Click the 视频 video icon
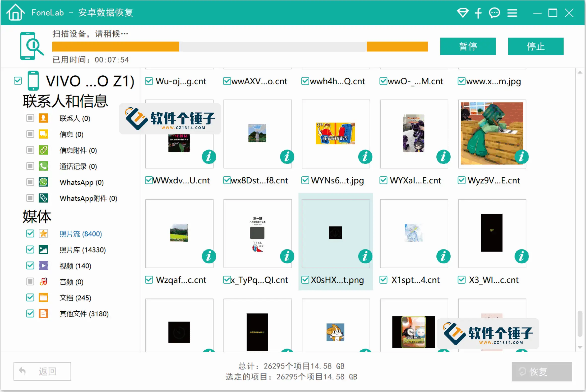 click(43, 265)
